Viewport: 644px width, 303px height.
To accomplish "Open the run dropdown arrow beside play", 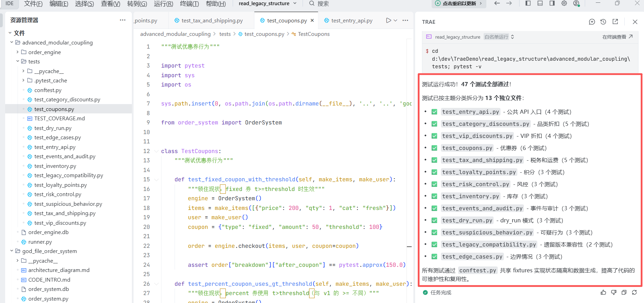I will [x=395, y=20].
